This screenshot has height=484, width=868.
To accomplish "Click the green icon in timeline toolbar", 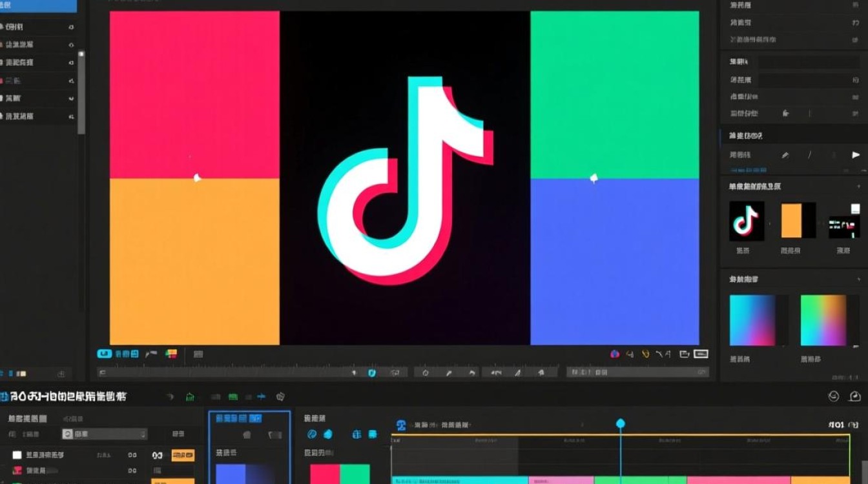I will click(x=190, y=397).
